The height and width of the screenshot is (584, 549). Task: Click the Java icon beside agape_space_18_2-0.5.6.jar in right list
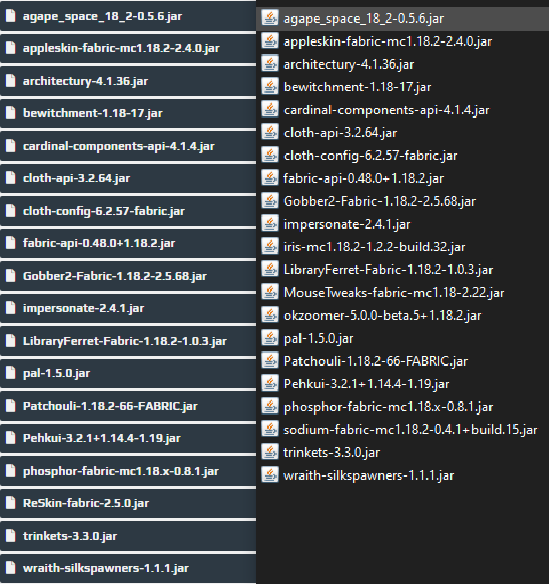pyautogui.click(x=270, y=18)
